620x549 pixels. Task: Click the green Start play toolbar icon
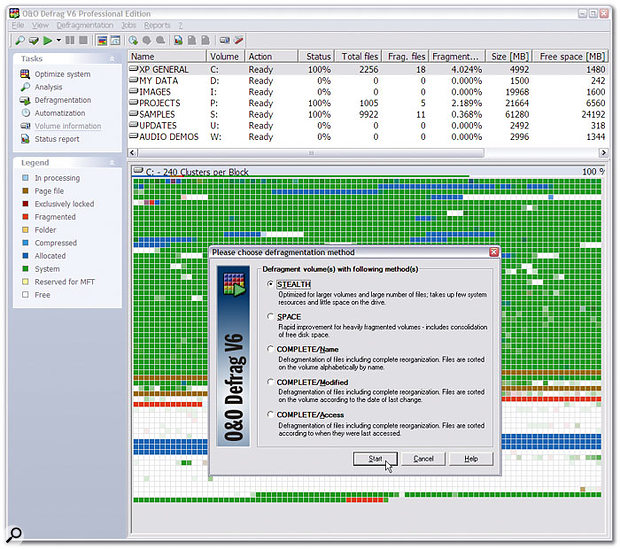click(x=48, y=40)
